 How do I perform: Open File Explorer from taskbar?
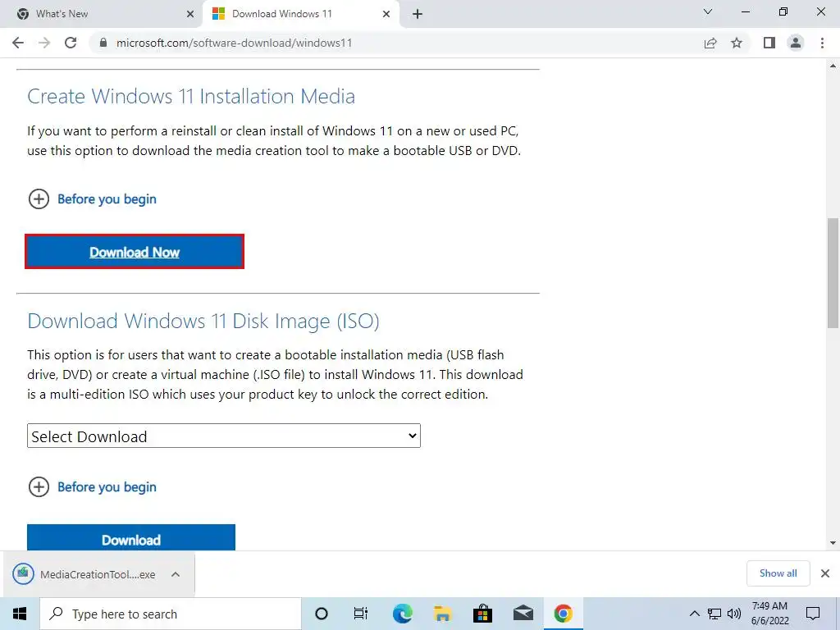click(x=442, y=614)
